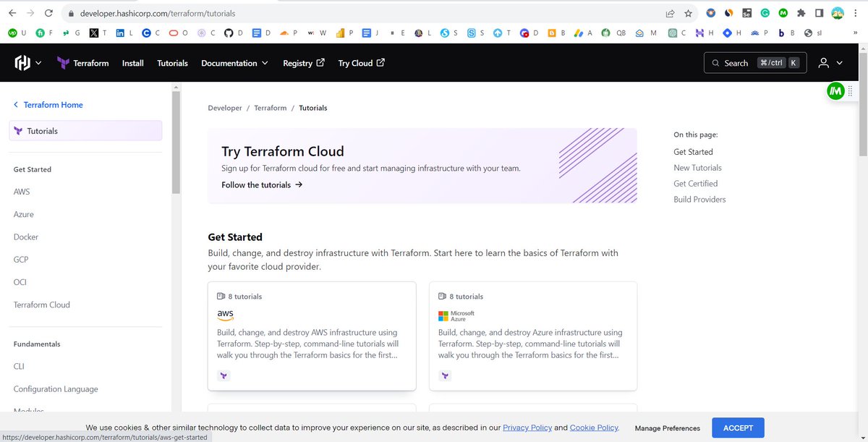
Task: Jump to New Tutorials section
Action: tap(697, 168)
